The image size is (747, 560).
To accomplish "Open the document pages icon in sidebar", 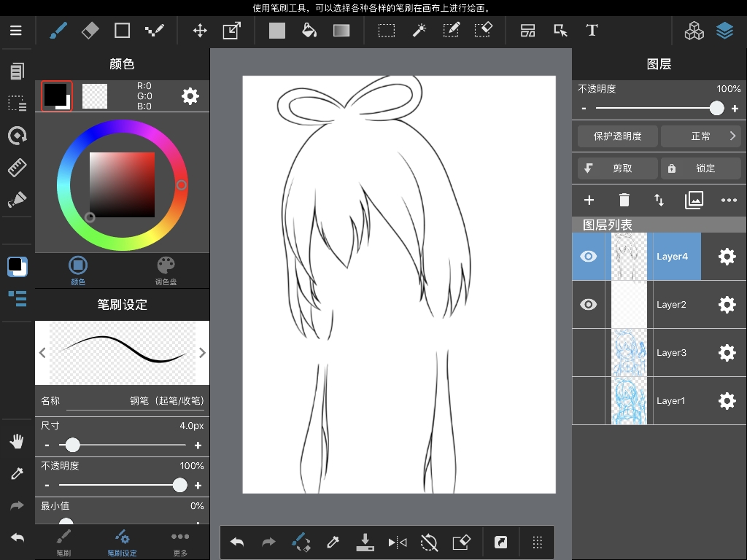I will coord(17,71).
